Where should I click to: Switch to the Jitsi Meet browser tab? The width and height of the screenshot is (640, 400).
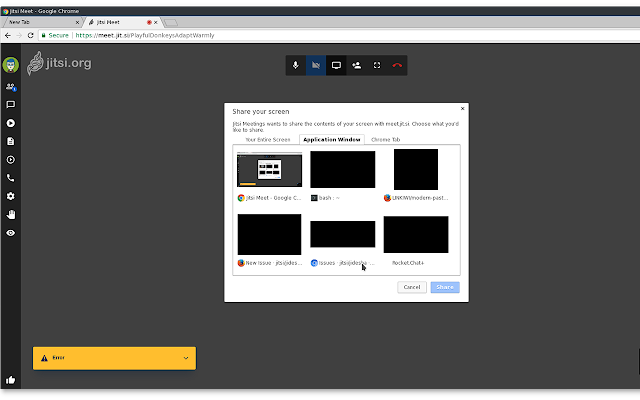point(122,22)
